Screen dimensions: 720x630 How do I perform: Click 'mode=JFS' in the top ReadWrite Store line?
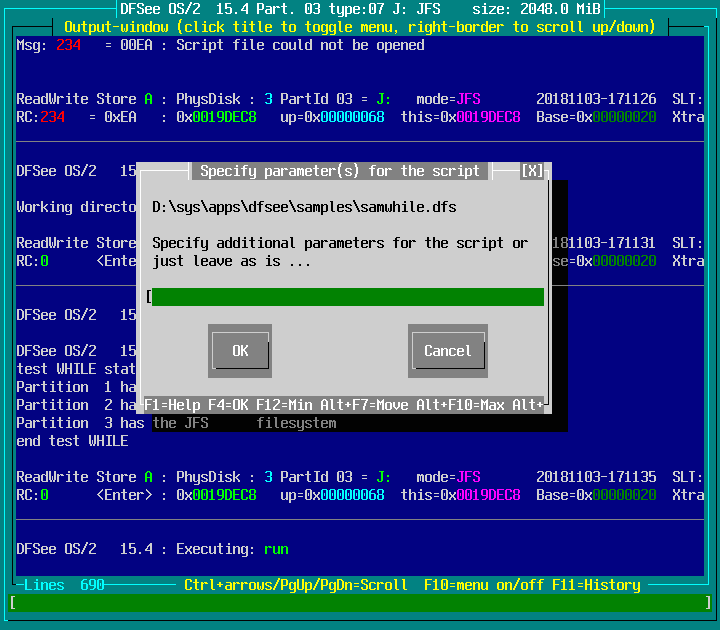[x=448, y=99]
